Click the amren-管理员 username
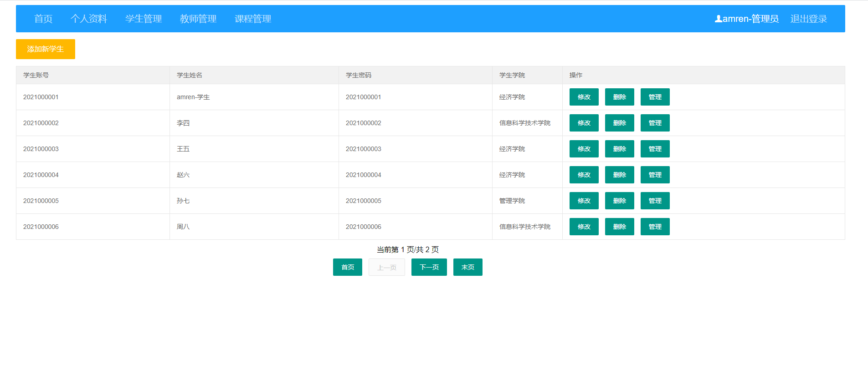The height and width of the screenshot is (385, 868). [x=750, y=19]
